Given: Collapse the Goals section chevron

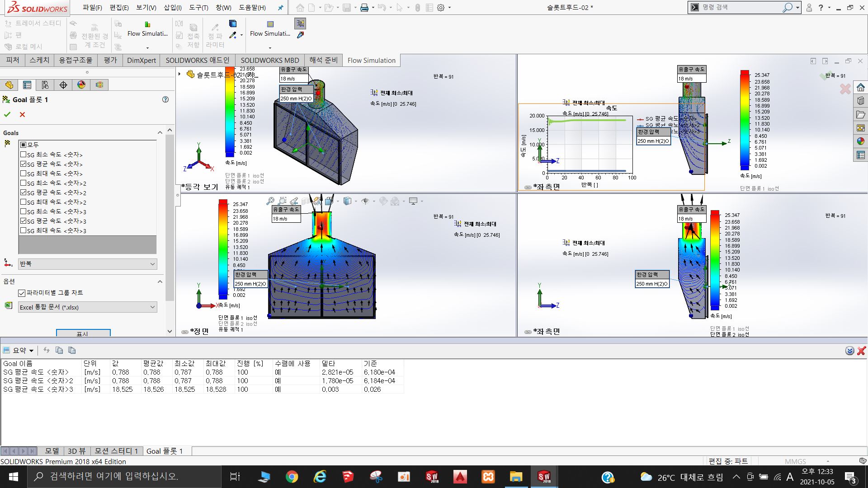Looking at the screenshot, I should pos(160,133).
